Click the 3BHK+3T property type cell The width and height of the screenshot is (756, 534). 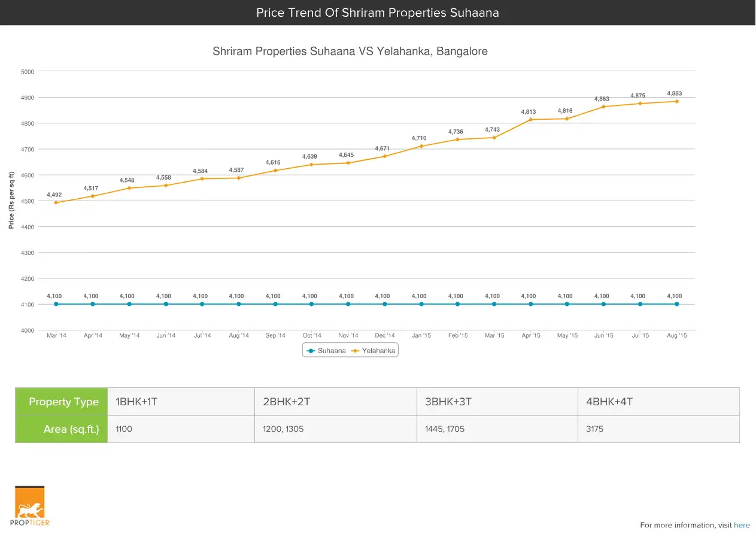point(497,402)
